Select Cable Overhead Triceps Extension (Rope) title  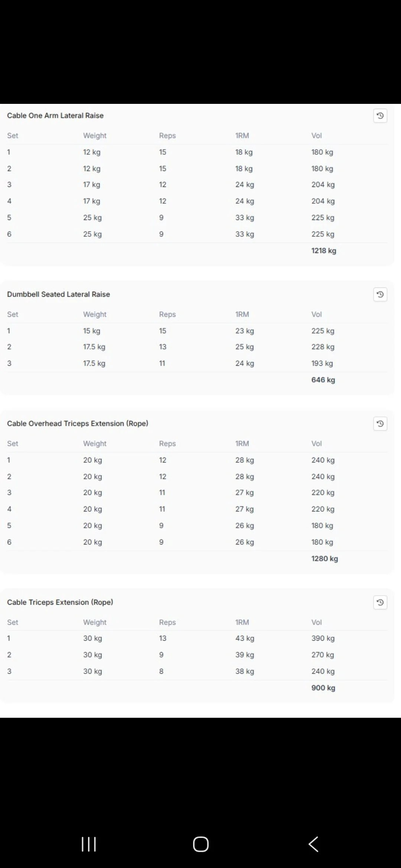(78, 423)
